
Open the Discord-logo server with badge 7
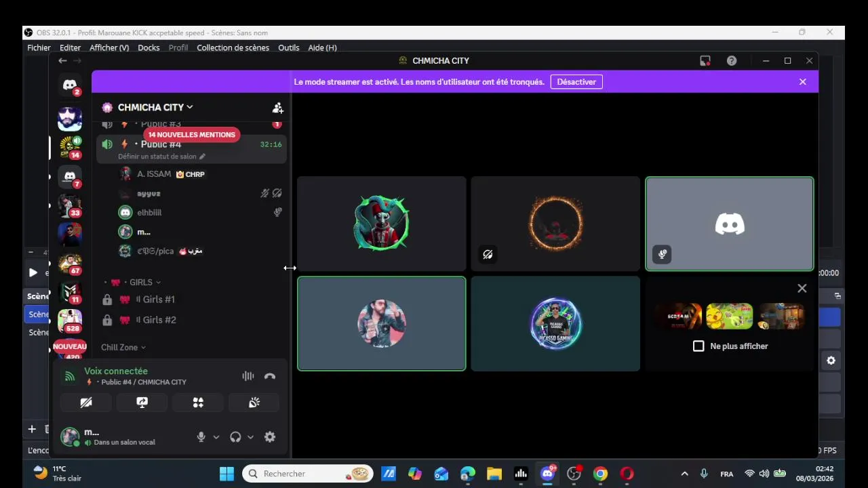click(70, 177)
